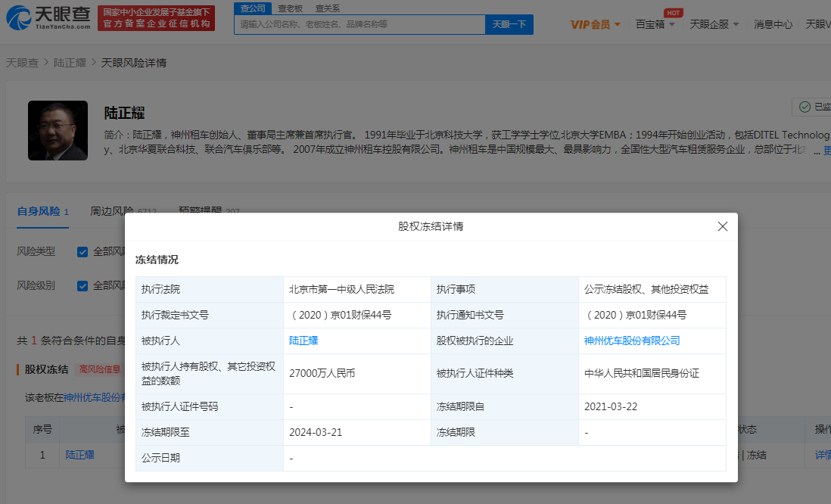Screen dimensions: 831x504
Task: Click 冻结情况 section heading
Action: [157, 260]
